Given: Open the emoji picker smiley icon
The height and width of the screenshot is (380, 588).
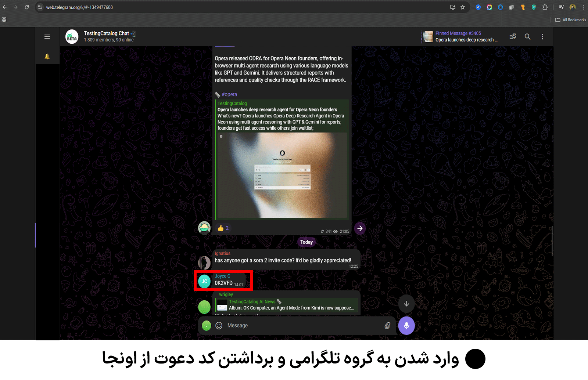Looking at the screenshot, I should point(219,326).
